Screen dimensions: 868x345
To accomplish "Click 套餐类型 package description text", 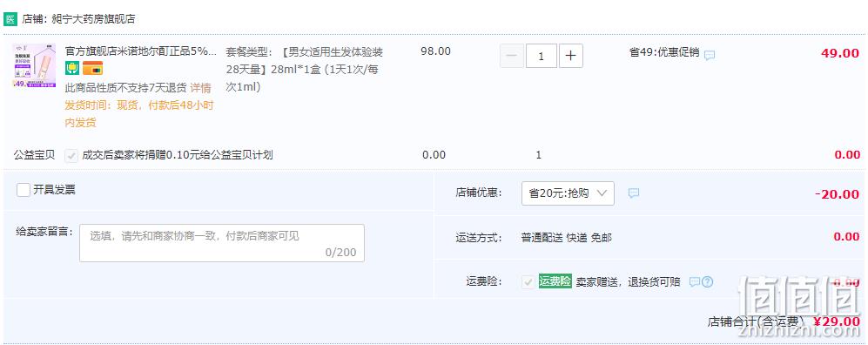I will point(305,69).
